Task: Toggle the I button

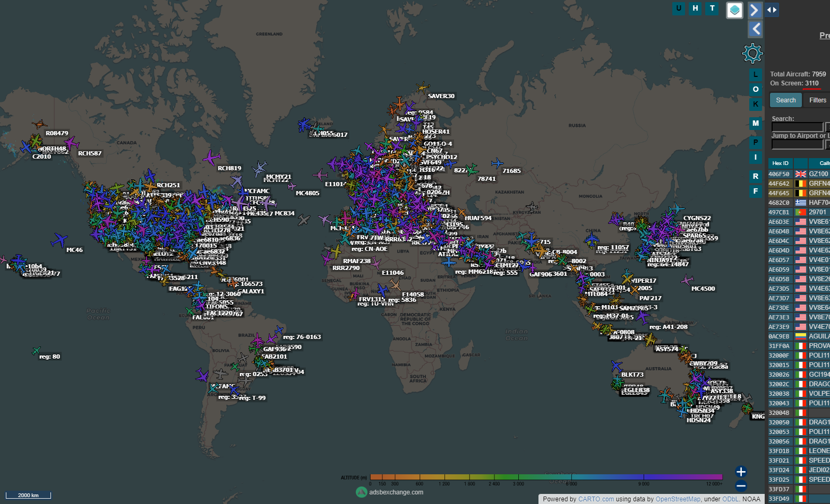Action: click(756, 158)
